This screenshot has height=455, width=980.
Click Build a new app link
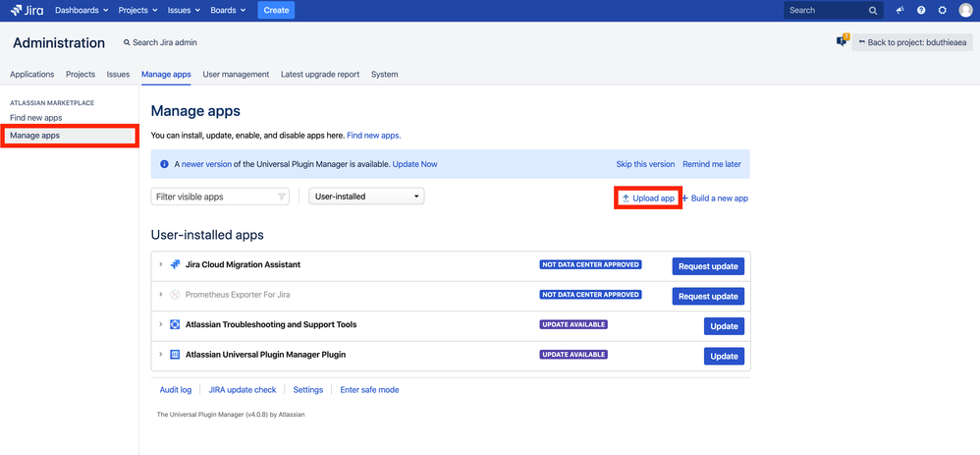(x=715, y=199)
